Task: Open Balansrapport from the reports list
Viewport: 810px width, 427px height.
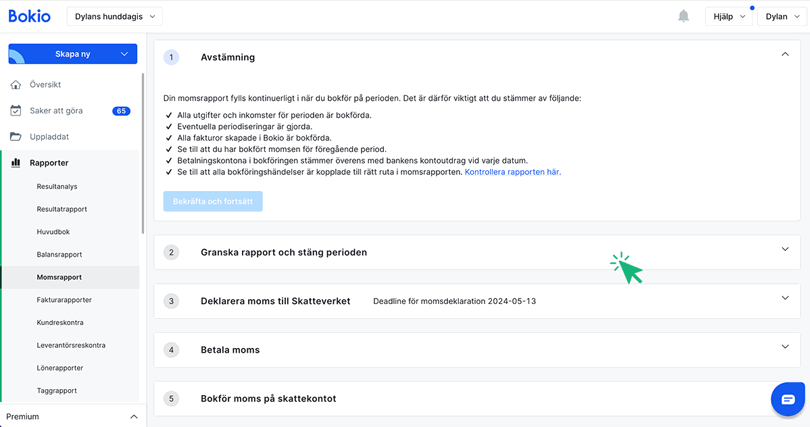Action: 59,254
